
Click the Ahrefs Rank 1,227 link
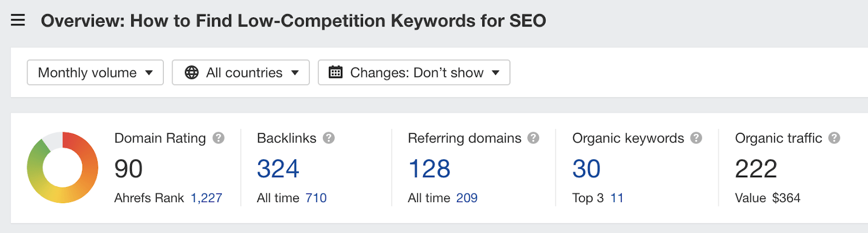click(206, 198)
